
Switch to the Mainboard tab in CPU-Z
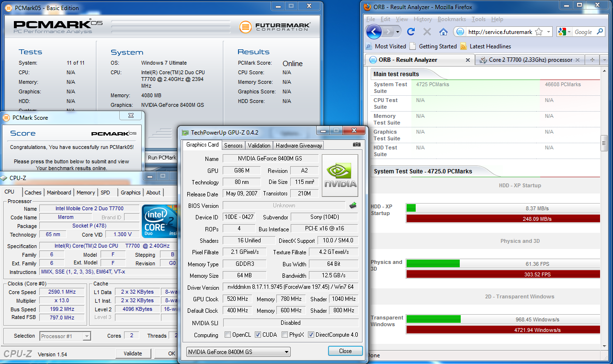59,193
